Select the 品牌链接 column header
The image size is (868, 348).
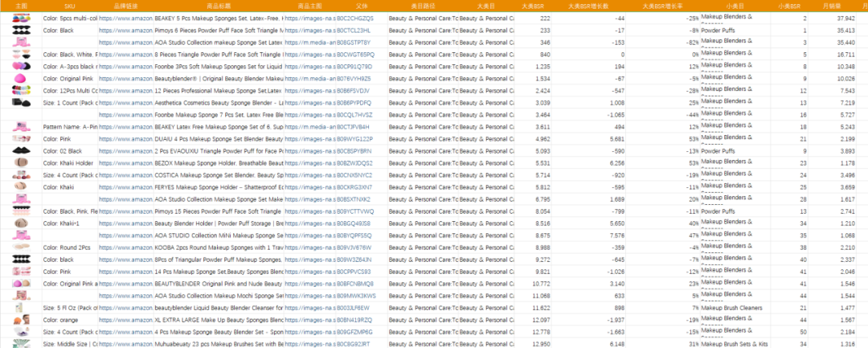click(125, 6)
